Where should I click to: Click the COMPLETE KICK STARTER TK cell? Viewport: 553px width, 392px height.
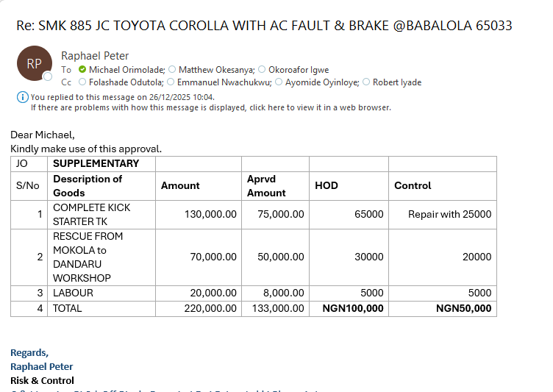click(101, 215)
